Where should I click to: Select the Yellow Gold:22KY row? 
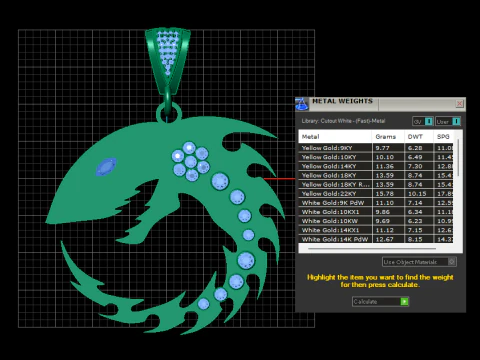376,194
